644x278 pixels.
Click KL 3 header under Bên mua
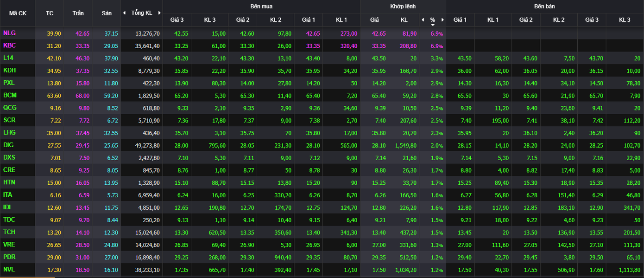pos(210,20)
